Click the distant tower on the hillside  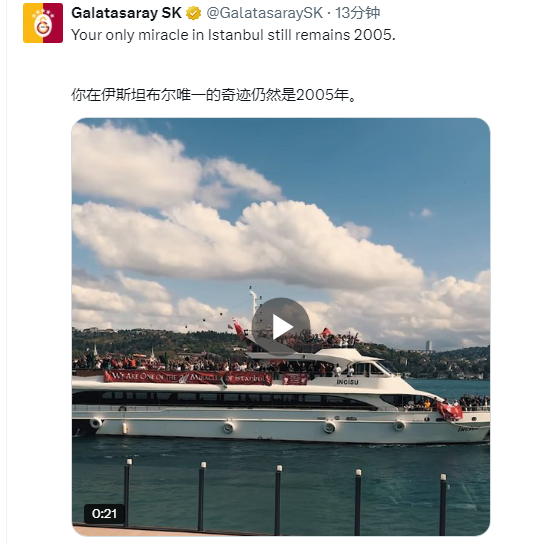click(429, 346)
